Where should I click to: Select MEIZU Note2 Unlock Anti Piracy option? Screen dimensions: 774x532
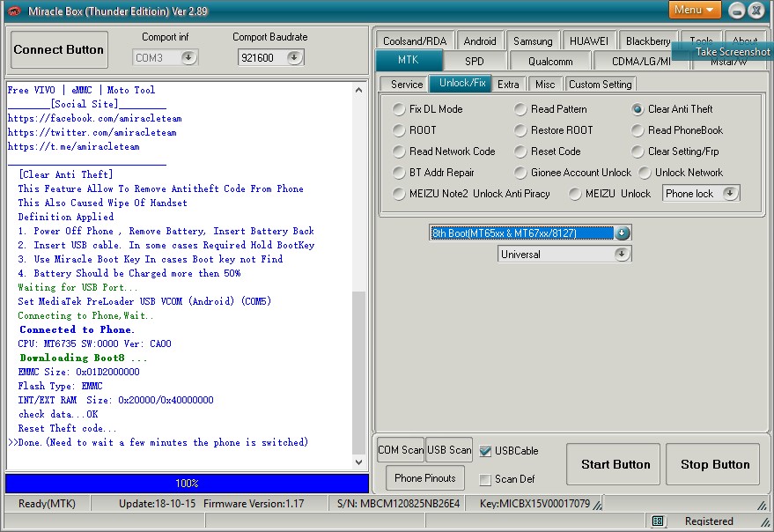[x=398, y=194]
